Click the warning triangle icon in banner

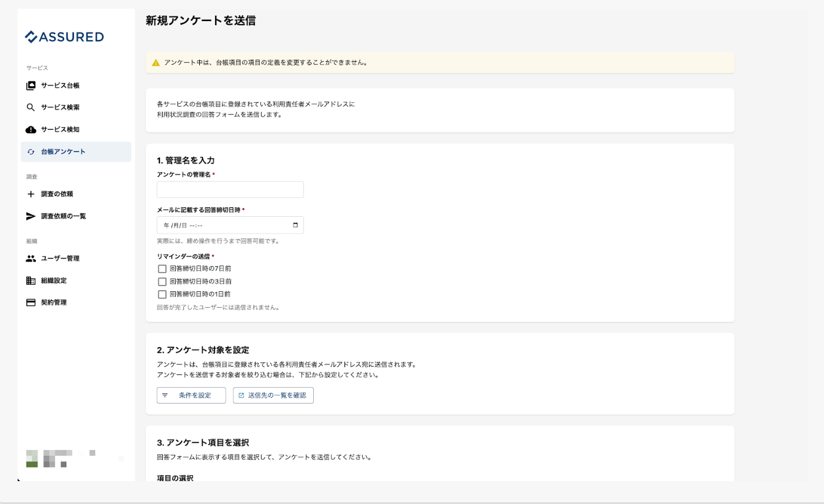click(x=156, y=63)
